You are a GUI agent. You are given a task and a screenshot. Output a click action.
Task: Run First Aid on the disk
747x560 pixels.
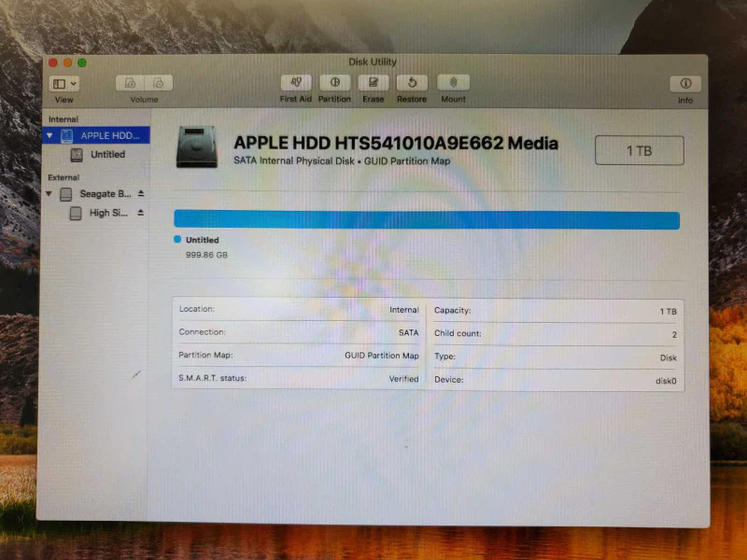click(x=296, y=82)
